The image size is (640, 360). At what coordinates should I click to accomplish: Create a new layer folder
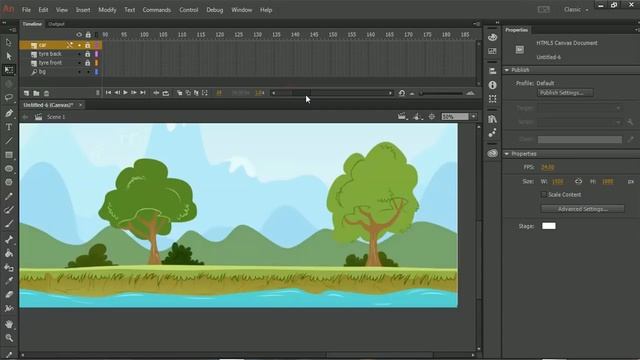[36, 93]
